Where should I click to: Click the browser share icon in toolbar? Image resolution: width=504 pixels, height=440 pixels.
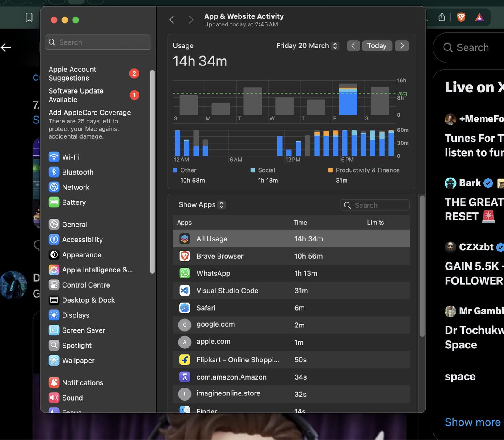pyautogui.click(x=442, y=17)
